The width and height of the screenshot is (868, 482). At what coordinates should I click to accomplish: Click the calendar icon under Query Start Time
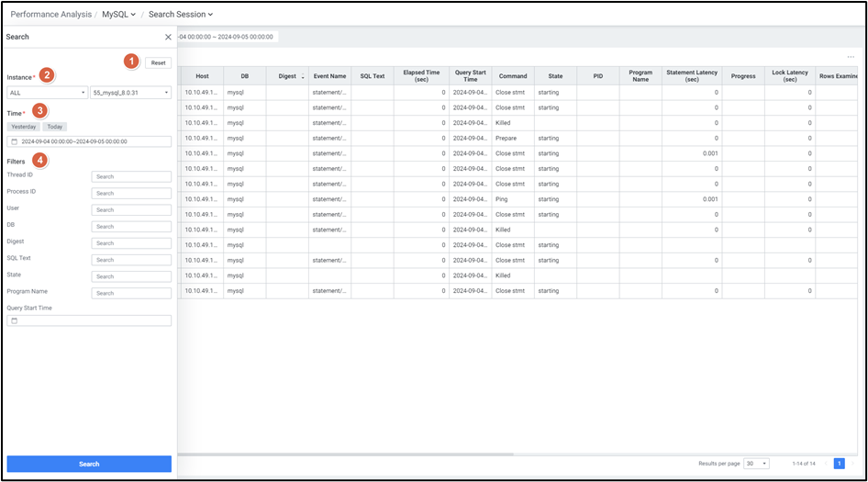coord(14,320)
